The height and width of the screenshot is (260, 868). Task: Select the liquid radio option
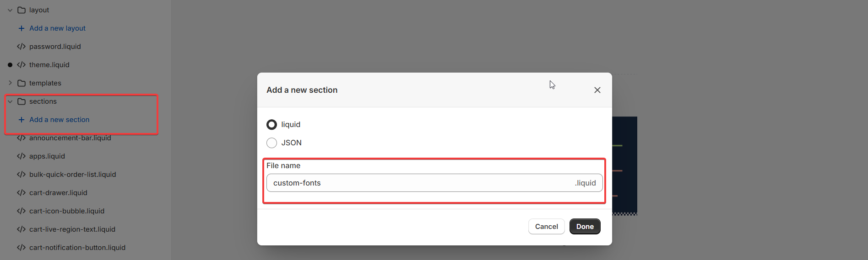(271, 124)
